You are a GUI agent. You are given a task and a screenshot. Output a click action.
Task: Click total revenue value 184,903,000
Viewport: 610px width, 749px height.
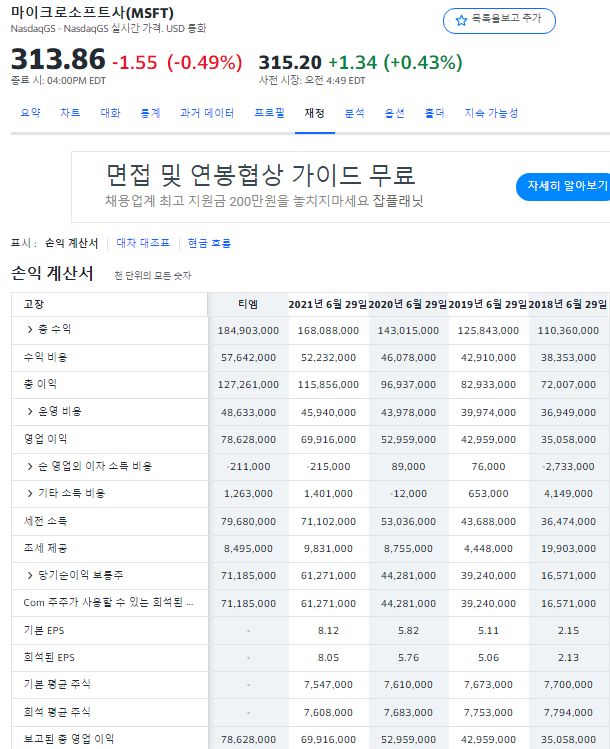[248, 331]
